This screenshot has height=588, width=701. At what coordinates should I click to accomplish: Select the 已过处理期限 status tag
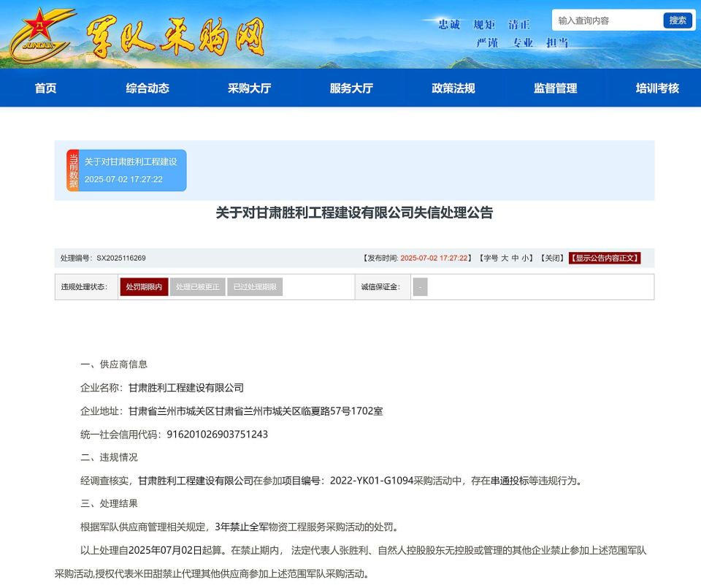coord(255,286)
